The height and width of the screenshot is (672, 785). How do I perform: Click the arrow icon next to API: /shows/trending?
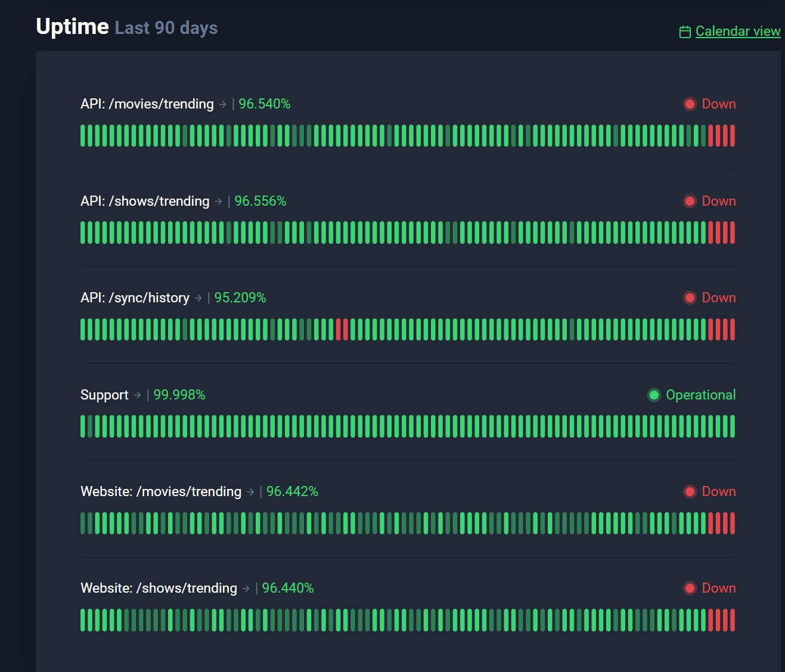pos(218,202)
